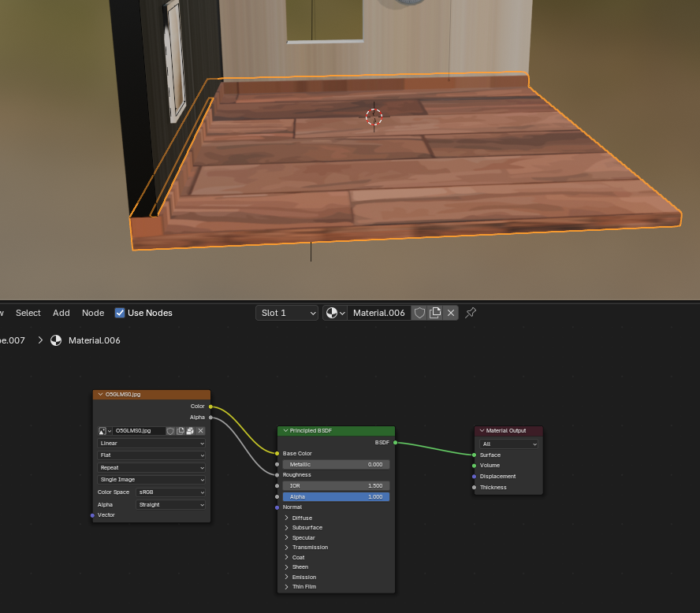The image size is (700, 613).
Task: Click the breadcrumb material sphere icon
Action: (56, 340)
